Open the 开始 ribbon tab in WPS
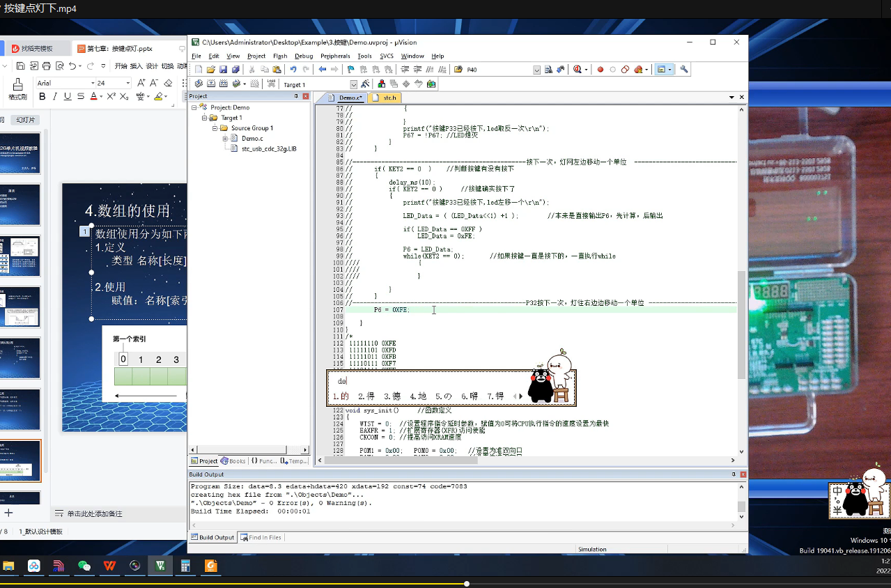This screenshot has height=588, width=891. 121,66
